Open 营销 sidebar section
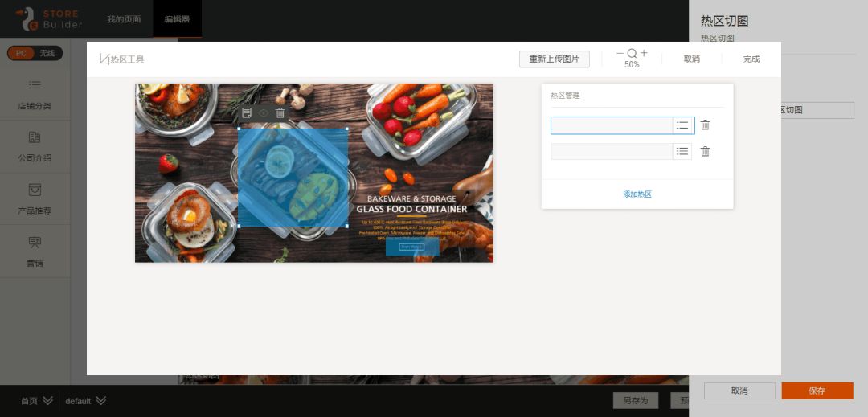This screenshot has width=868, height=417. point(35,251)
